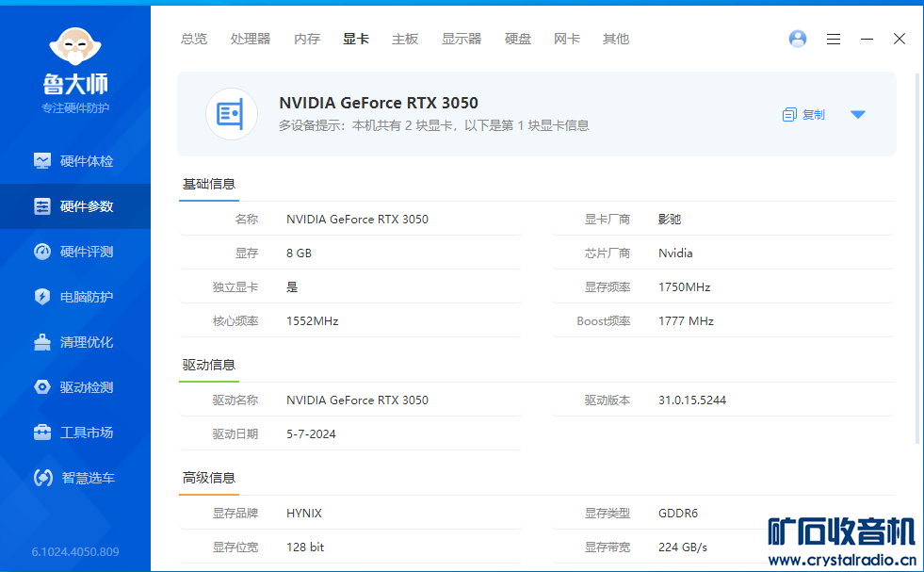Open the hardware benchmark (硬件评测) gauge icon
This screenshot has height=572, width=924.
tap(42, 252)
